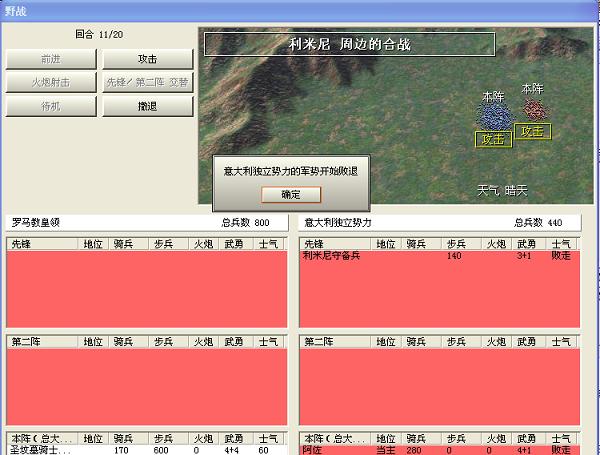This screenshot has width=600, height=455.
Task: Click the disabled 火炮射击 button
Action: [51, 82]
